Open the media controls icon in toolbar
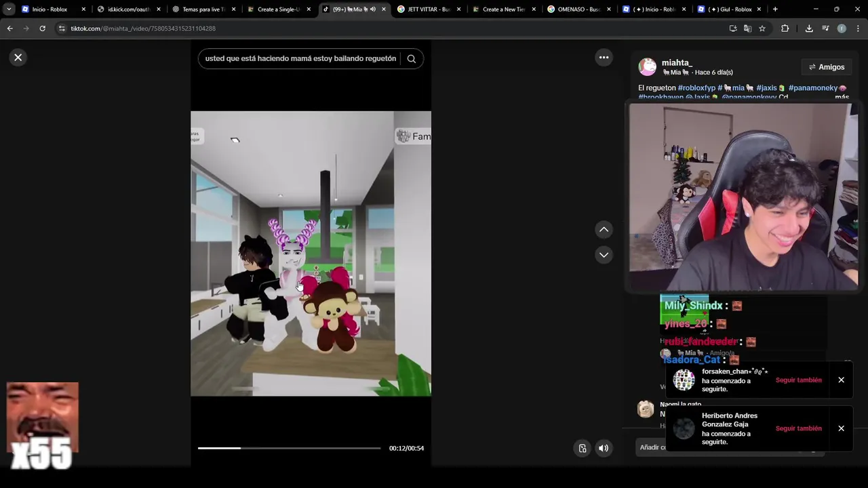 825,28
